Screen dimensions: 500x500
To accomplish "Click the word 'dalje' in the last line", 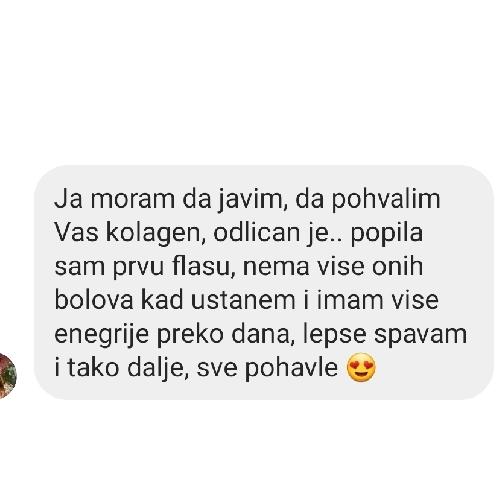I will coord(156,368).
